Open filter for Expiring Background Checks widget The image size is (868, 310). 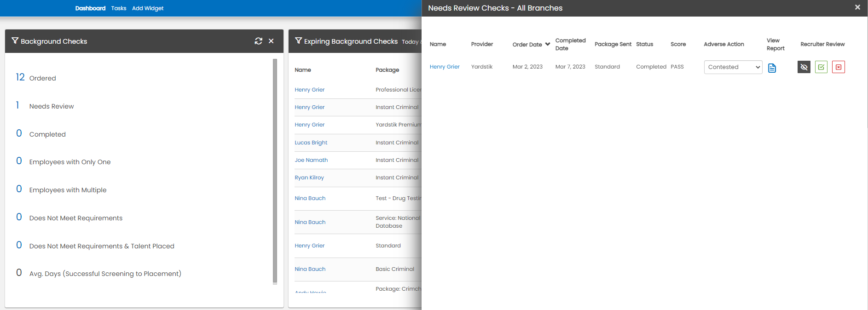click(299, 41)
